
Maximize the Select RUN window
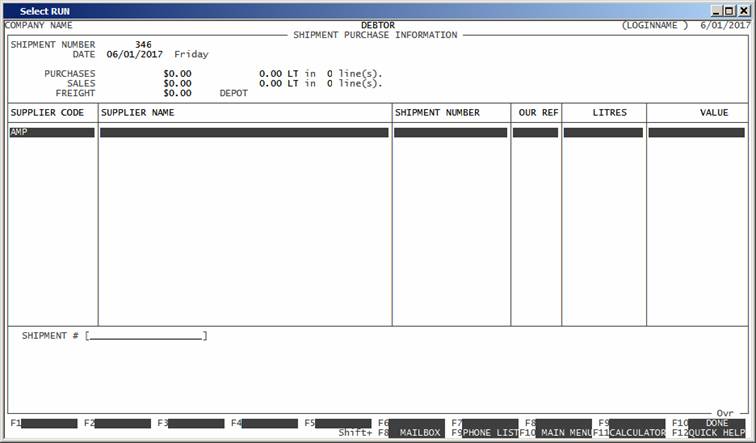pyautogui.click(x=729, y=11)
